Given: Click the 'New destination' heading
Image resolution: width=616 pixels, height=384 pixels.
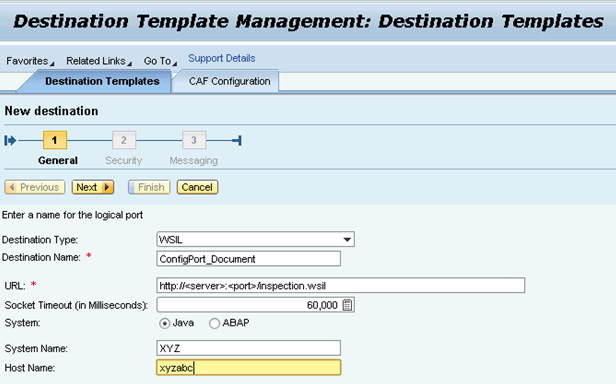Looking at the screenshot, I should pos(51,111).
